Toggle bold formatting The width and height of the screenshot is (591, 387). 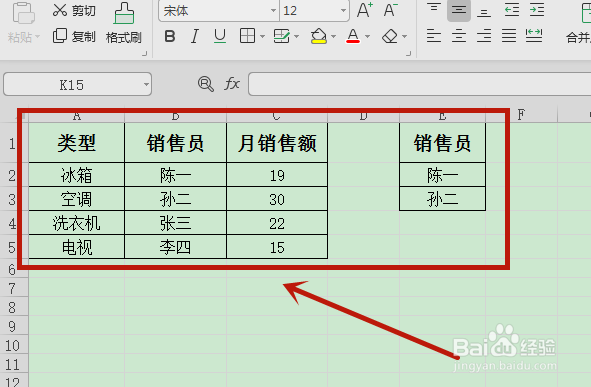(x=170, y=37)
